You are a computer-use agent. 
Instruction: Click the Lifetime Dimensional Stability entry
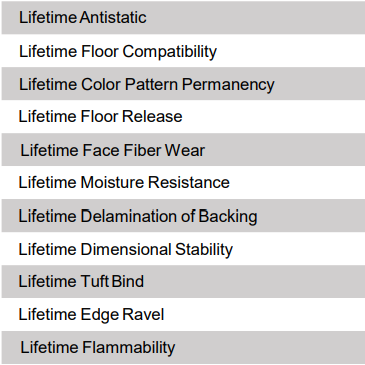126,250
